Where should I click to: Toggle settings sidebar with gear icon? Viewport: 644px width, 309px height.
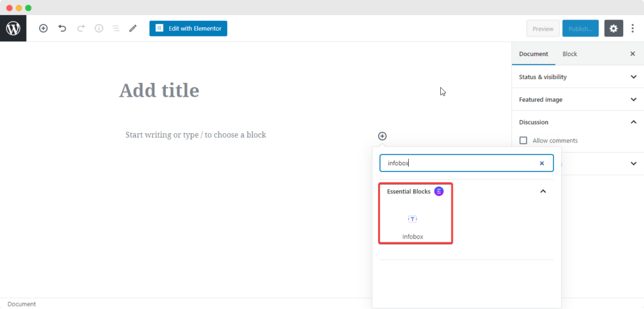[614, 28]
